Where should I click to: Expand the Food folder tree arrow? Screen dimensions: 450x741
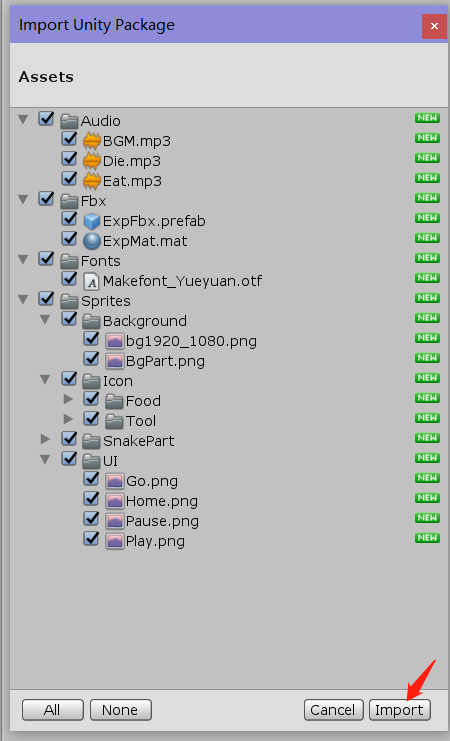[x=69, y=399]
